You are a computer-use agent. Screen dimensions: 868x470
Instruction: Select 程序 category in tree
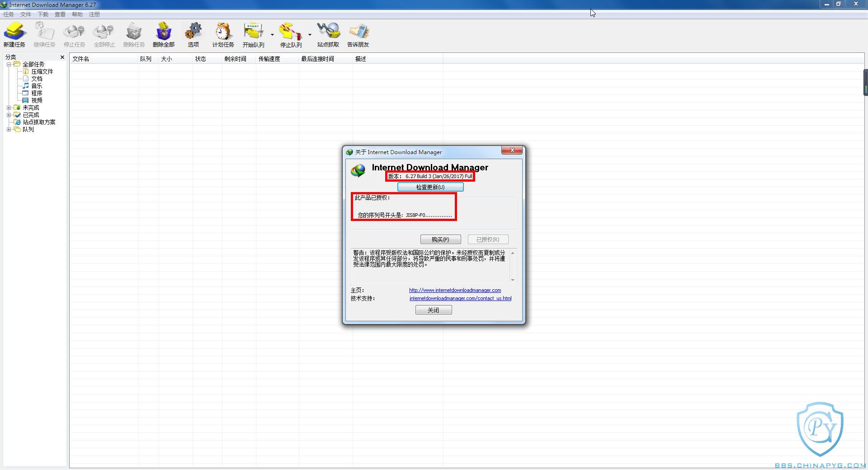pos(37,93)
